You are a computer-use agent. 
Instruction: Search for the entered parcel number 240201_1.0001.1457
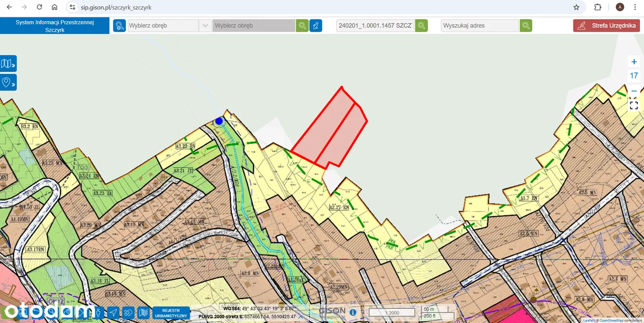[422, 26]
